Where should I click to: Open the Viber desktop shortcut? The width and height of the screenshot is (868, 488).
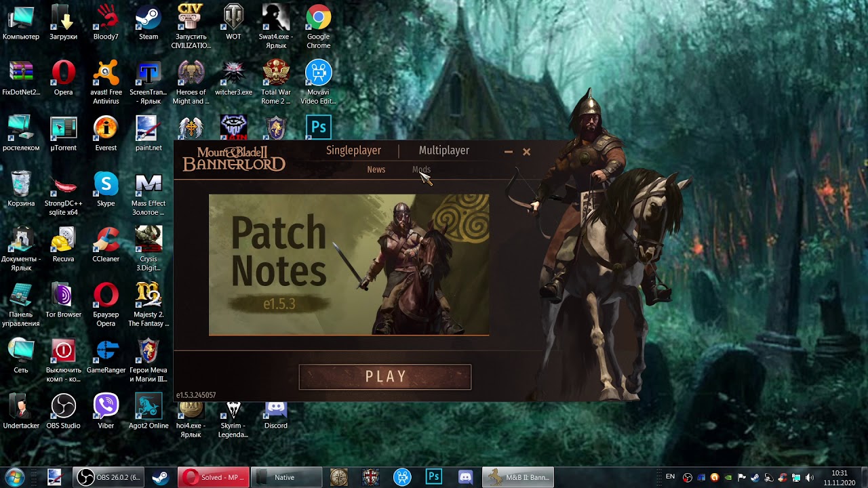(x=106, y=410)
